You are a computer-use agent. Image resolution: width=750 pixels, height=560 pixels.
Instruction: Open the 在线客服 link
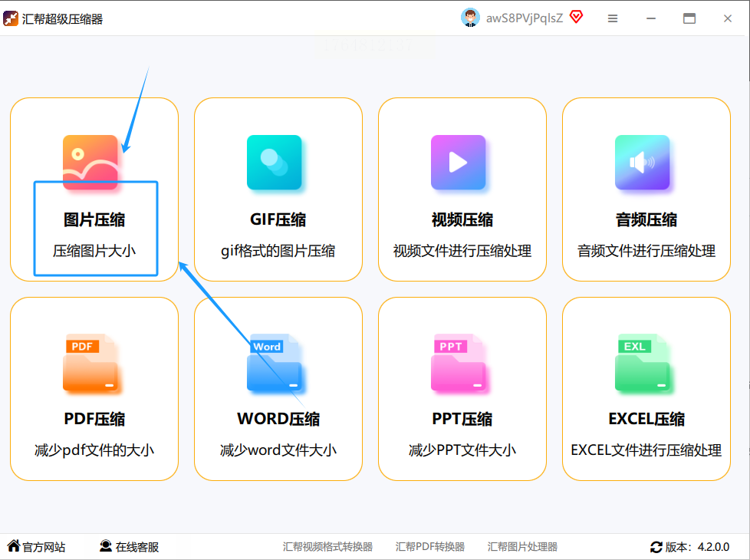pos(137,547)
